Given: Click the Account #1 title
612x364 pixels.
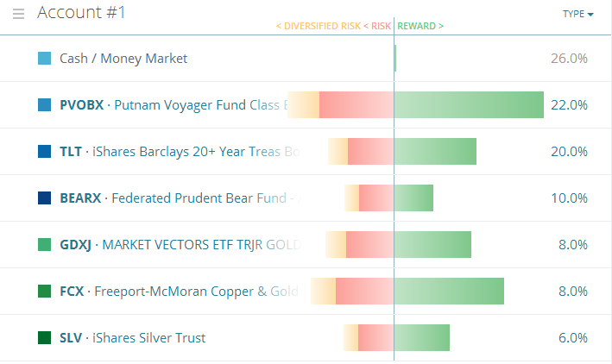Looking at the screenshot, I should 82,13.
